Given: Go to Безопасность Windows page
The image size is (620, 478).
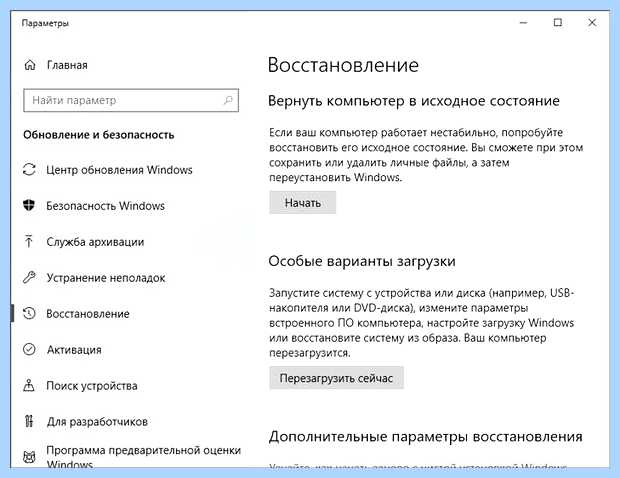Looking at the screenshot, I should (x=106, y=206).
